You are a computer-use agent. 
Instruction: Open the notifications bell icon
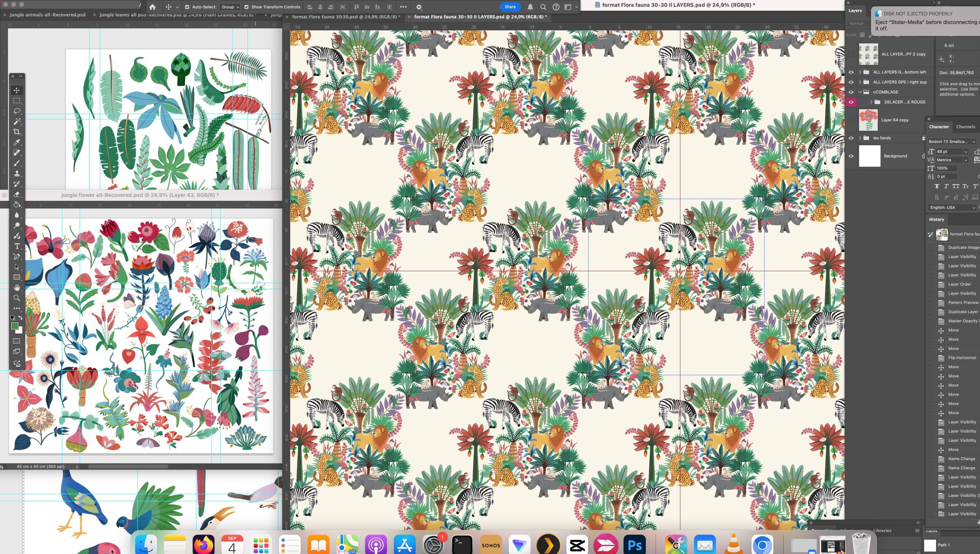coord(530,7)
